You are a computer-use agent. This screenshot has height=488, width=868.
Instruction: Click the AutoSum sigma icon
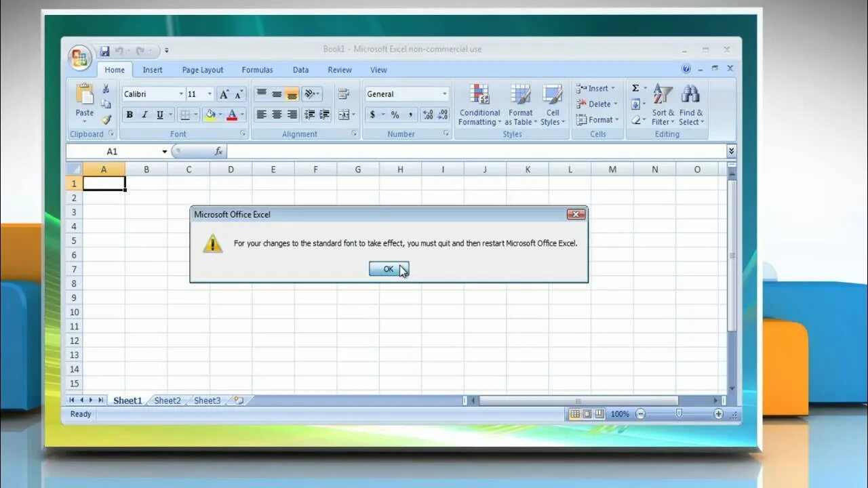click(635, 88)
